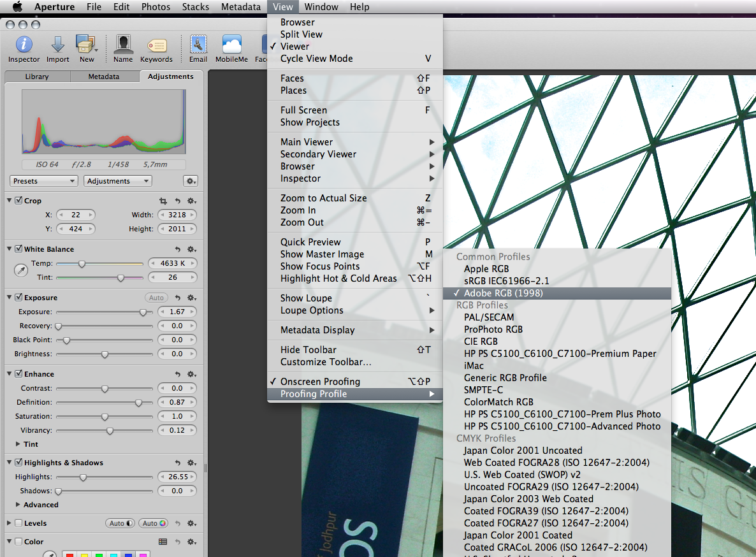756x557 pixels.
Task: Reset Highlights & Shadows adjustment
Action: tap(177, 463)
